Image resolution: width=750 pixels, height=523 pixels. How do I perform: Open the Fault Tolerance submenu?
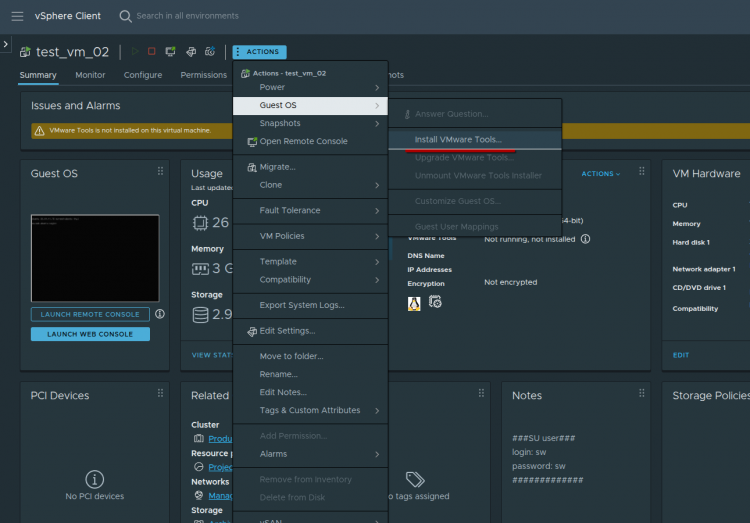click(310, 211)
